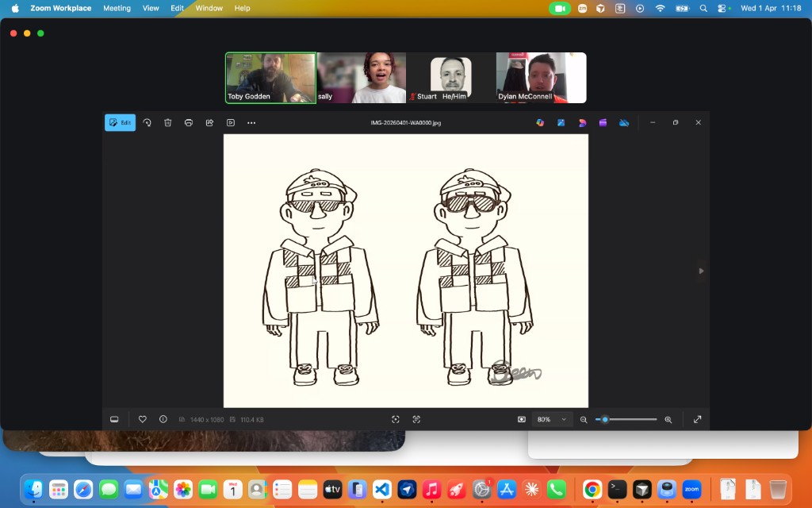Mark image as favorite with heart icon

pos(143,419)
